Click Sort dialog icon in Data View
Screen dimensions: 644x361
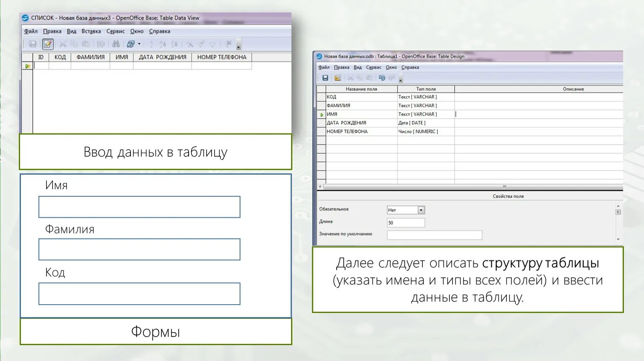click(151, 44)
